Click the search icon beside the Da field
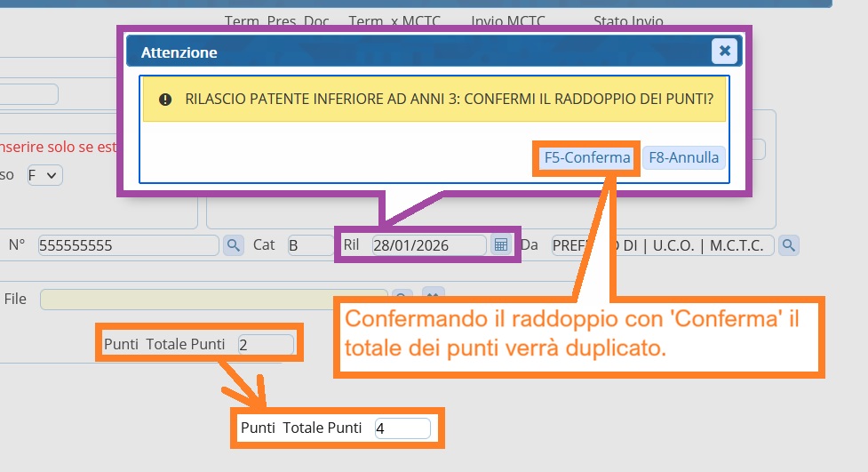Screen dimensions: 868x472 point(788,244)
